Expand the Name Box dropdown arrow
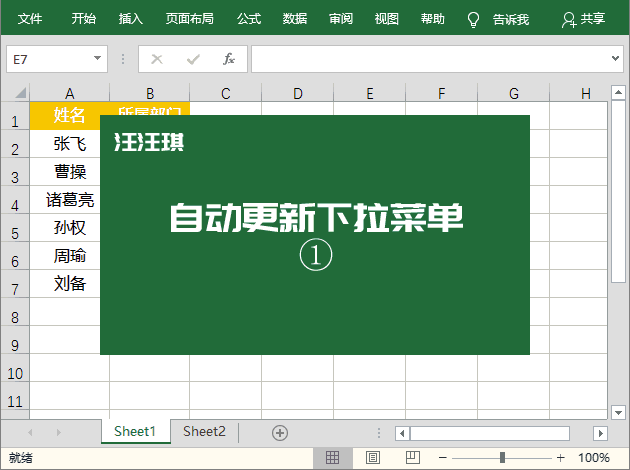This screenshot has width=630, height=470. point(97,58)
